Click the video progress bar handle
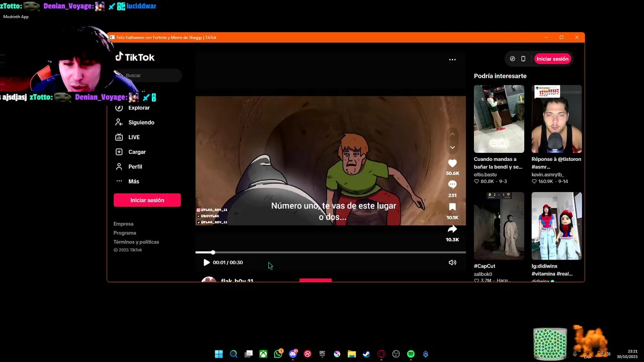 point(213,252)
